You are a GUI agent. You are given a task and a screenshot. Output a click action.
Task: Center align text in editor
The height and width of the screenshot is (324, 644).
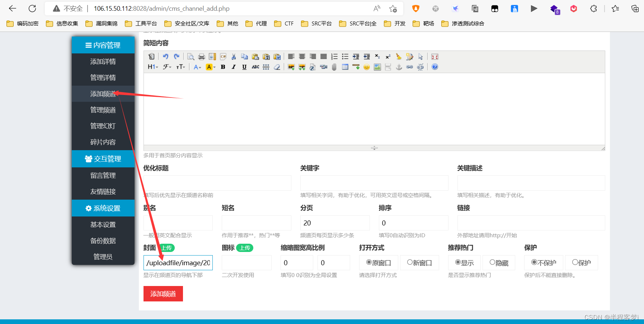[x=302, y=57]
